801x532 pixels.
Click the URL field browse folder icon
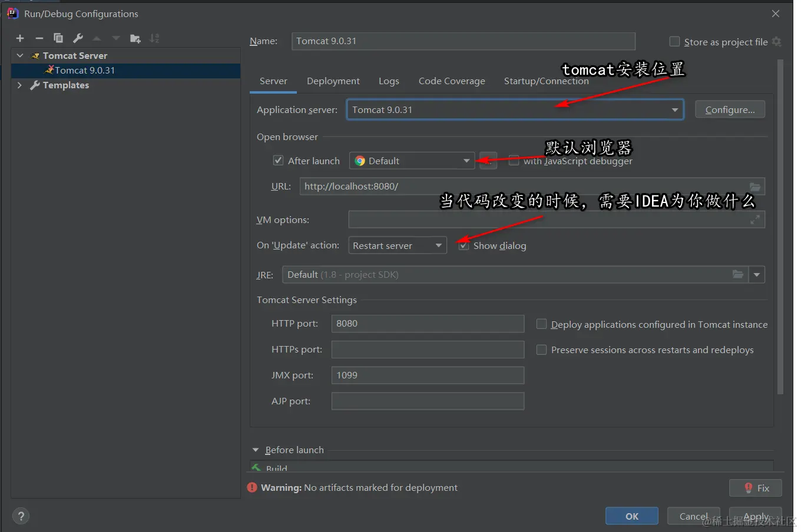(754, 187)
